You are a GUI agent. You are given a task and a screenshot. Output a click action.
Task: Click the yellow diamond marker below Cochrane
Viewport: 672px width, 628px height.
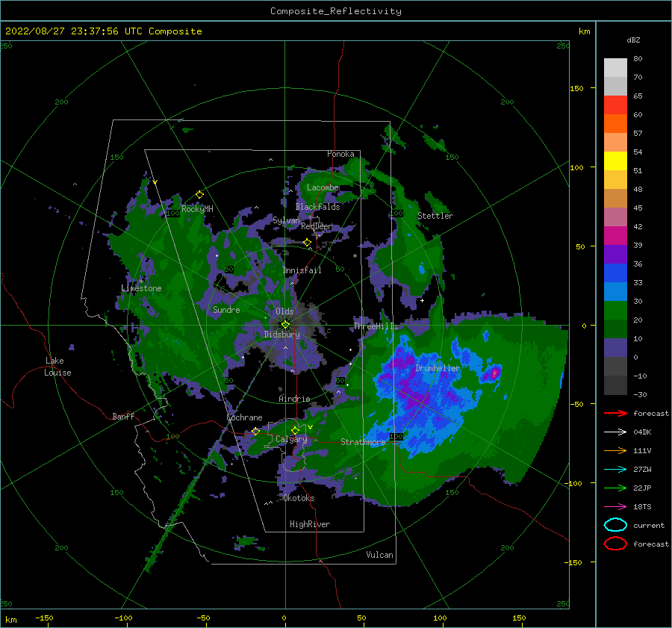[255, 431]
